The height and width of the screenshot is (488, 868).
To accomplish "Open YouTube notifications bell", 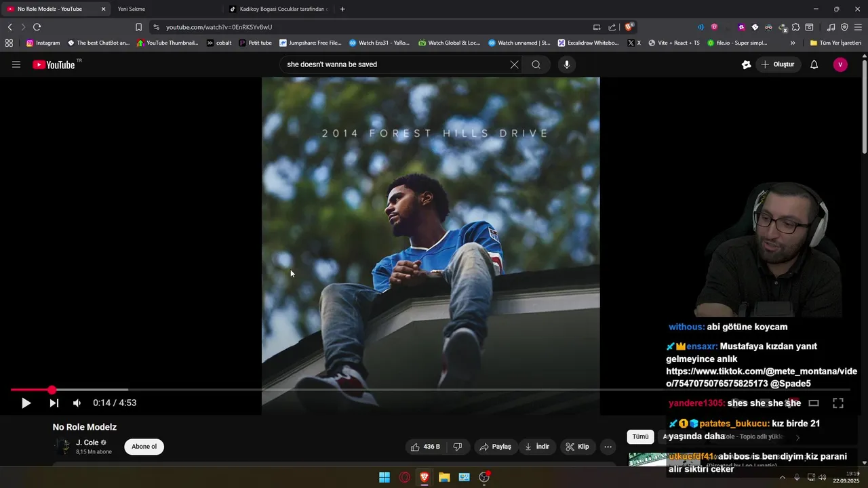I will click(x=814, y=64).
